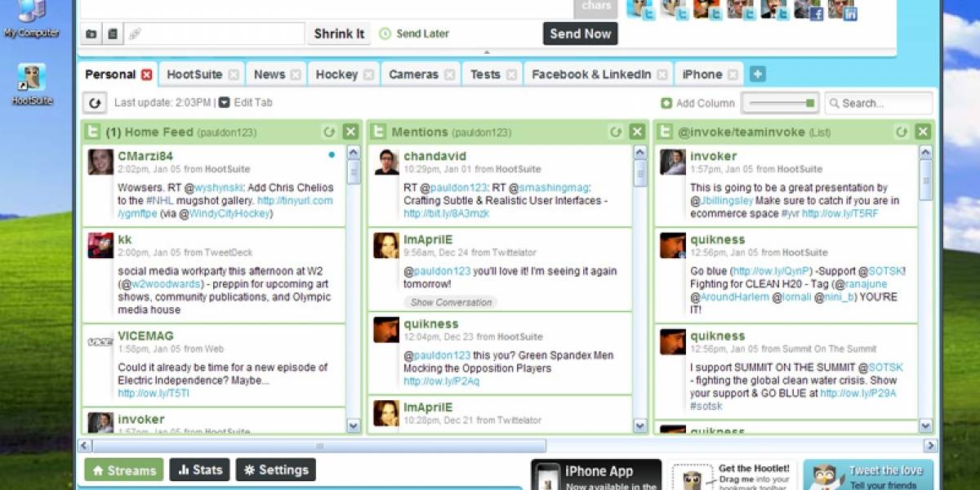Viewport: 980px width, 490px height.
Task: Switch to the HootSuite tab
Action: pos(194,74)
